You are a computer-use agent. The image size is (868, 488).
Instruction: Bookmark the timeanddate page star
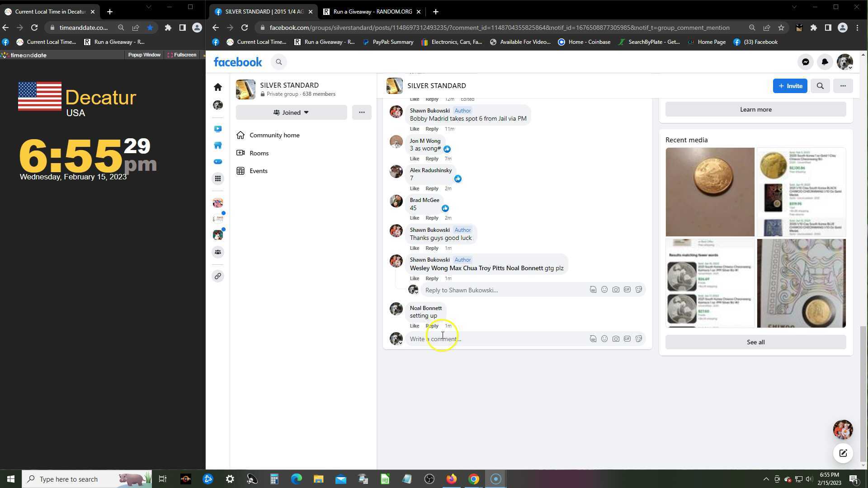[x=150, y=28]
